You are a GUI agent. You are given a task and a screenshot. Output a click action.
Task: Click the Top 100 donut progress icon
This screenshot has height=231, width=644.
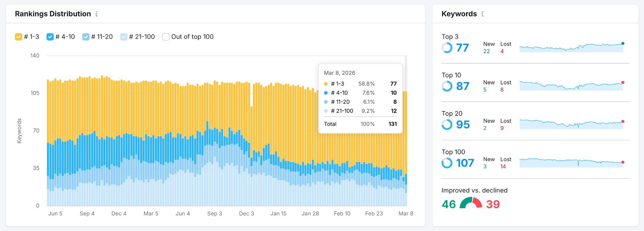[x=447, y=163]
